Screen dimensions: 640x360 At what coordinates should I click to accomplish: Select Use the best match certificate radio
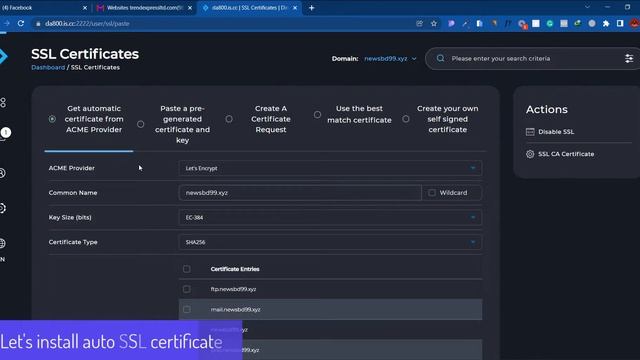(317, 115)
